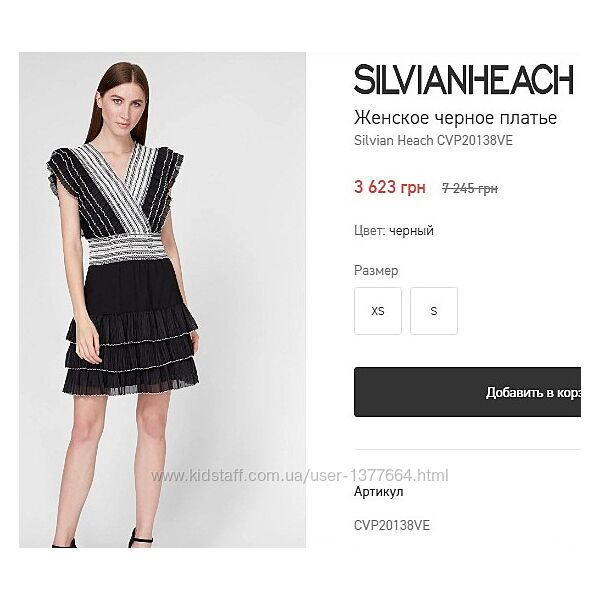This screenshot has width=600, height=600.
Task: Click the crossed-out price 7 245 грн
Action: (470, 188)
